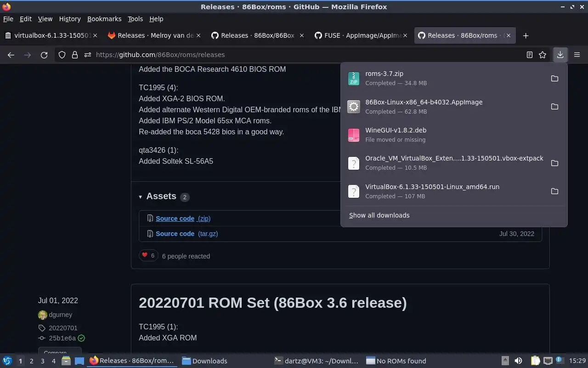View site security padlock info
This screenshot has width=588, height=368.
click(x=75, y=55)
